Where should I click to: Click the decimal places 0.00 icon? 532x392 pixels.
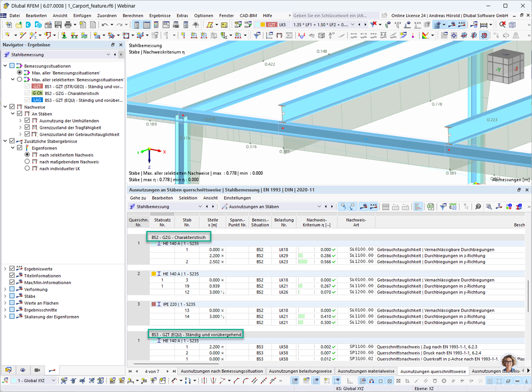[453, 206]
